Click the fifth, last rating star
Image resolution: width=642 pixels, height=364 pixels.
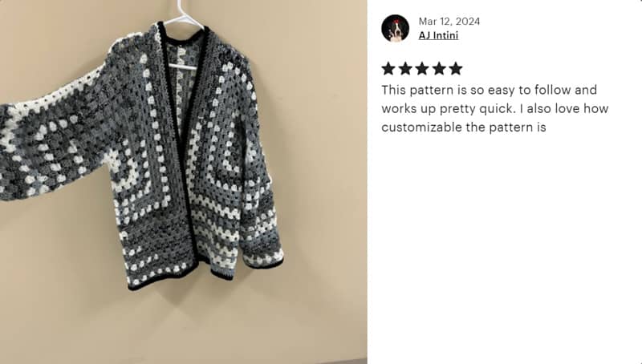(x=455, y=69)
